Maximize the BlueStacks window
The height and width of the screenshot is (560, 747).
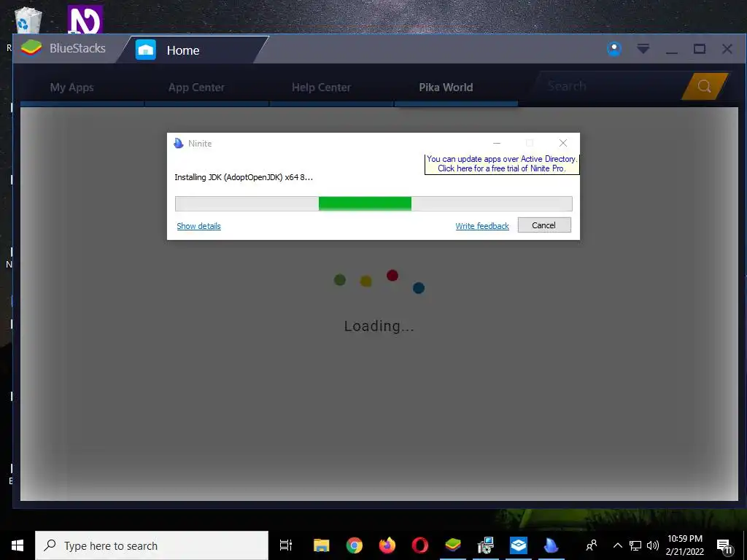[700, 49]
